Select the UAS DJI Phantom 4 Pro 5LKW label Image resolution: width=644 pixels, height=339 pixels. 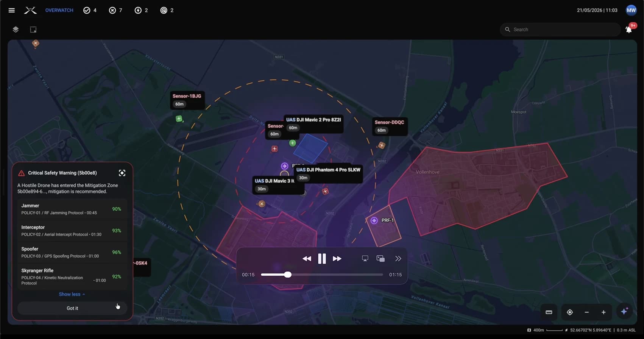pos(328,173)
